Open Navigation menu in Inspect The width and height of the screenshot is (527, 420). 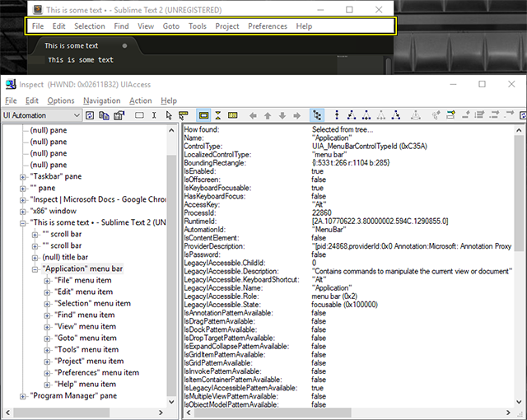[x=102, y=100]
